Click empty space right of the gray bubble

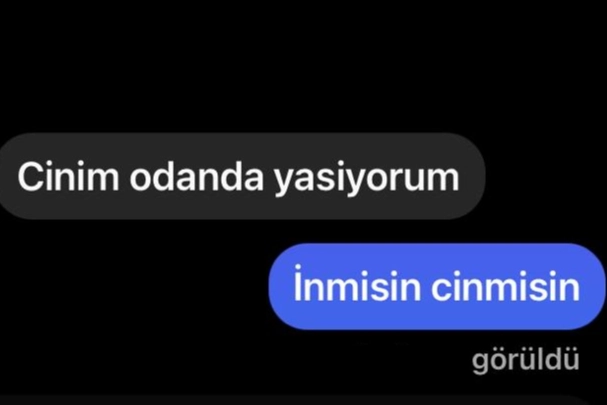pyautogui.click(x=546, y=176)
